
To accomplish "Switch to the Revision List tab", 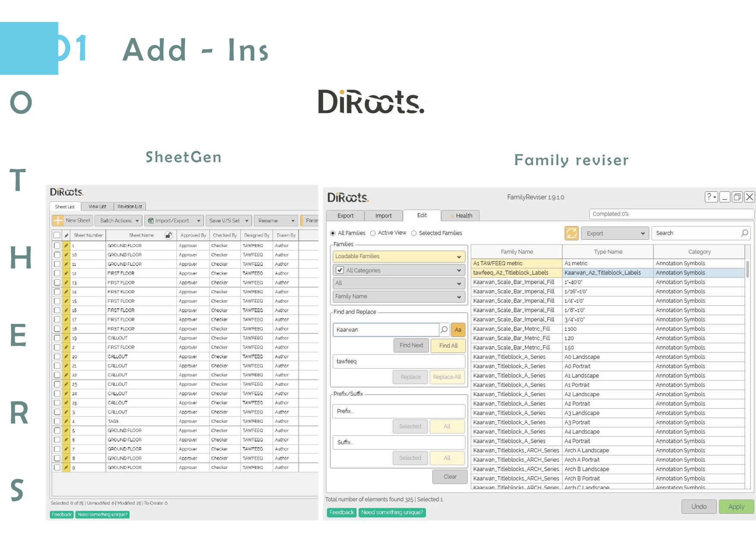I will [130, 206].
